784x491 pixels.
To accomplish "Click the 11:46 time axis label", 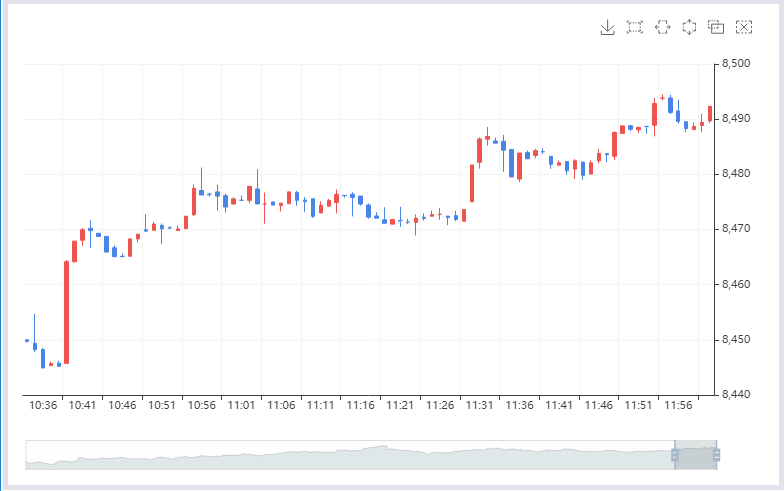I will (x=599, y=406).
